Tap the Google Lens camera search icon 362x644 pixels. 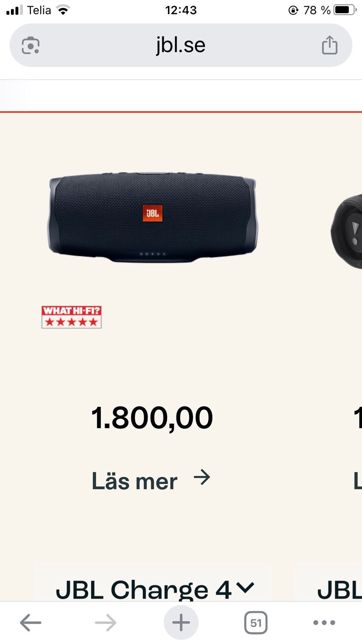pyautogui.click(x=31, y=46)
